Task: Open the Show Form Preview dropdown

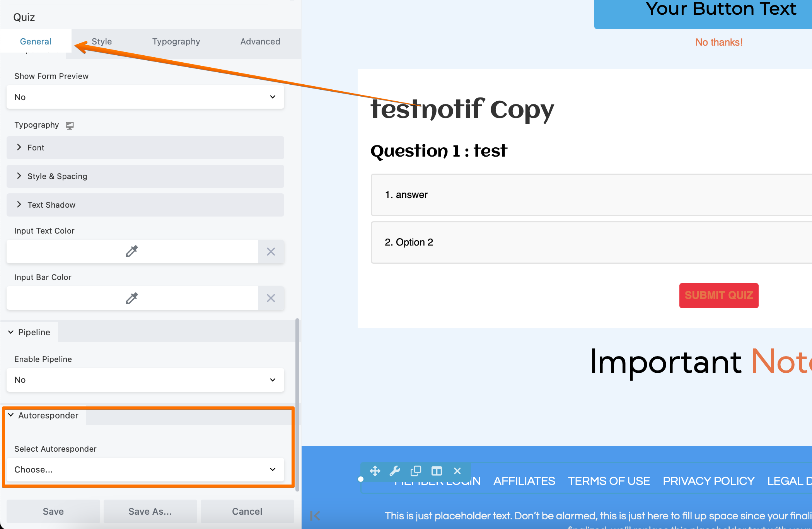Action: tap(144, 97)
